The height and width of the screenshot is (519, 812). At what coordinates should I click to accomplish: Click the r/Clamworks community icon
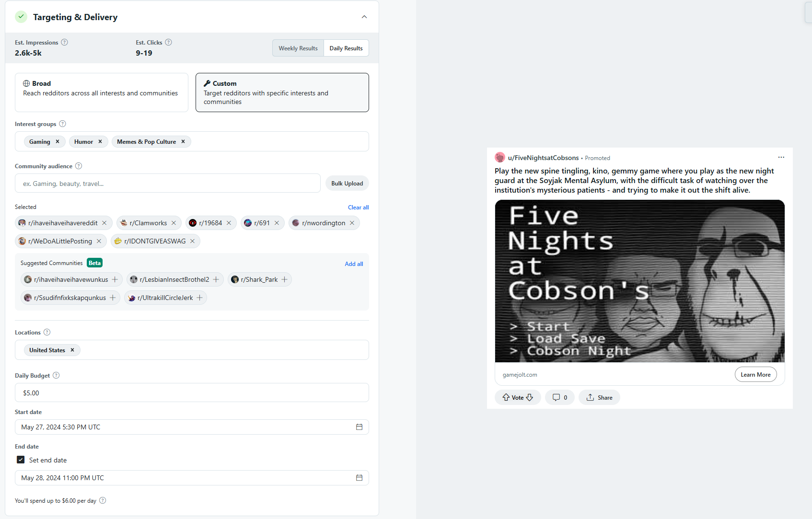click(124, 223)
